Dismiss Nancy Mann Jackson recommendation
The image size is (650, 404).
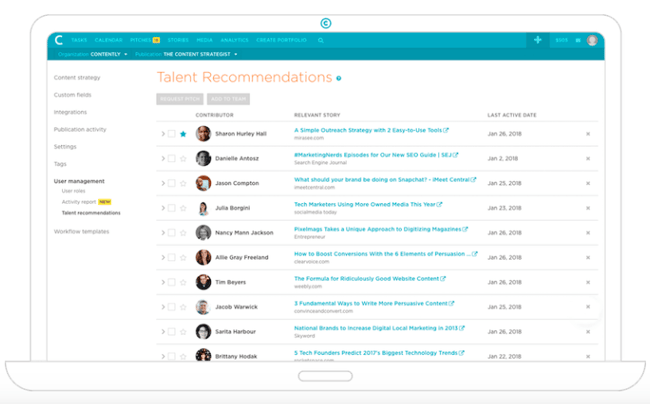pyautogui.click(x=588, y=233)
